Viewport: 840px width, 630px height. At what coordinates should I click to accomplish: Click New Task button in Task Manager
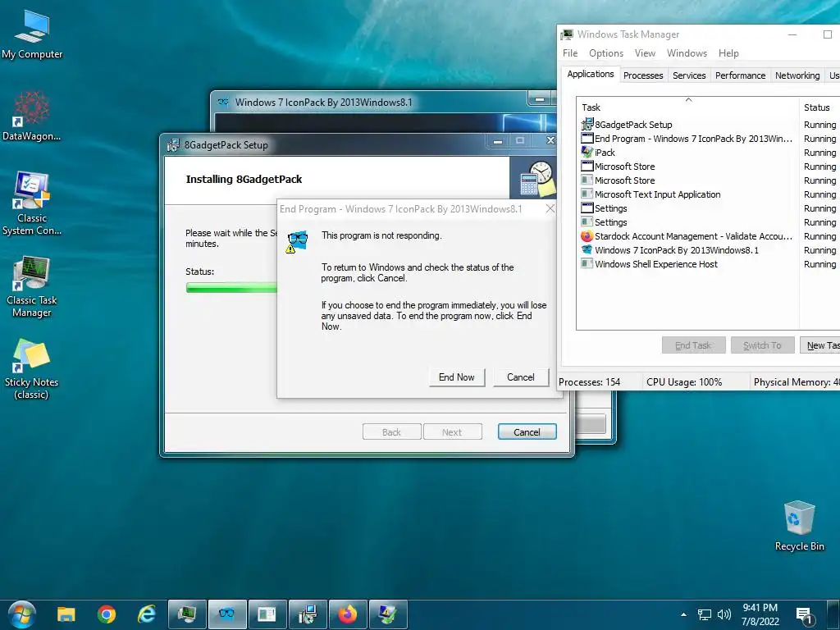tap(820, 345)
